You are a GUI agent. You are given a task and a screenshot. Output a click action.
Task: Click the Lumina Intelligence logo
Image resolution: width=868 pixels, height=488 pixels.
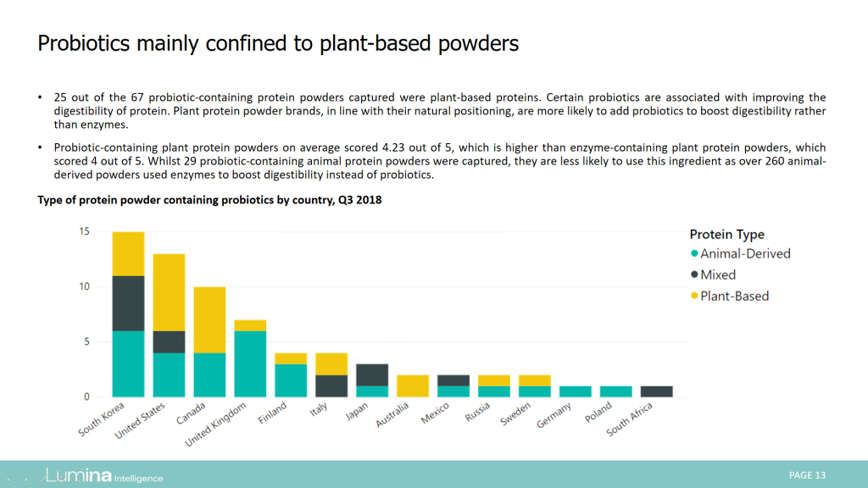(x=104, y=475)
